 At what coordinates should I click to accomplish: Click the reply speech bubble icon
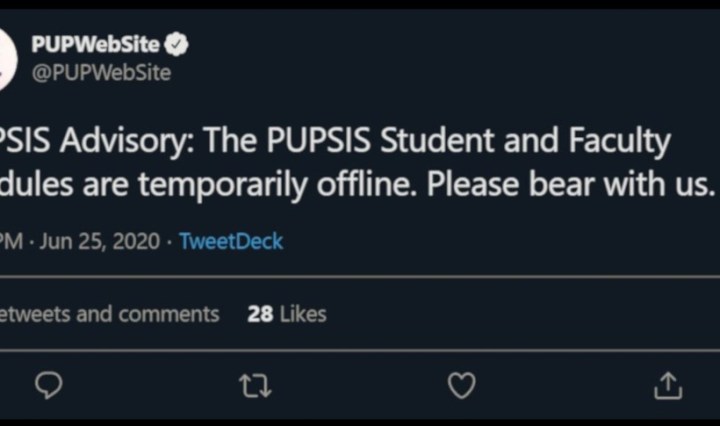pyautogui.click(x=48, y=385)
